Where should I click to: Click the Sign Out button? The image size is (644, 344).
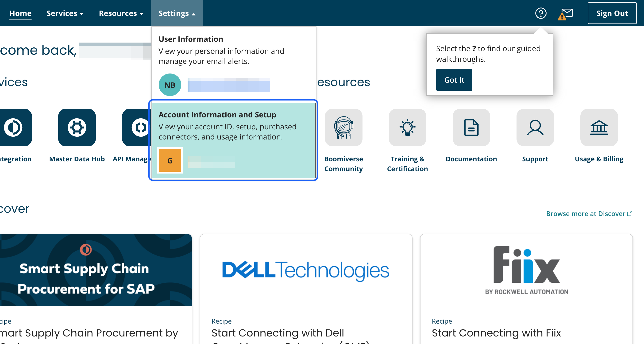[613, 13]
